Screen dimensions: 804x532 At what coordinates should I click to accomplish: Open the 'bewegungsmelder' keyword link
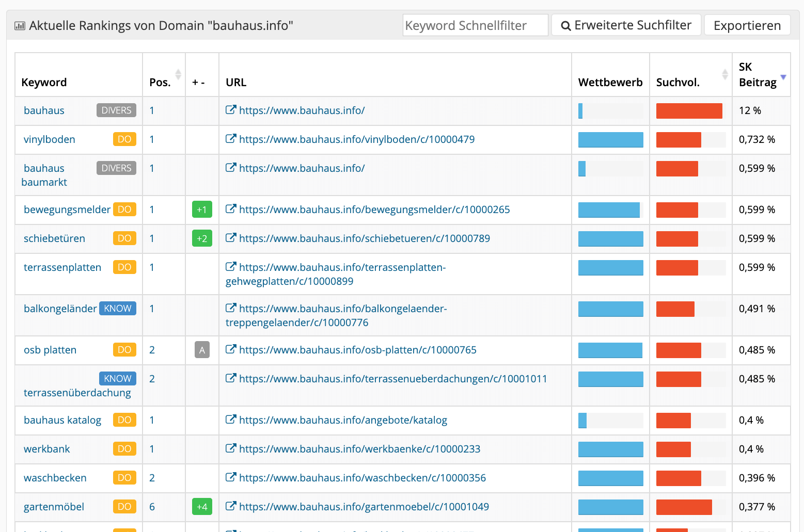coord(67,209)
